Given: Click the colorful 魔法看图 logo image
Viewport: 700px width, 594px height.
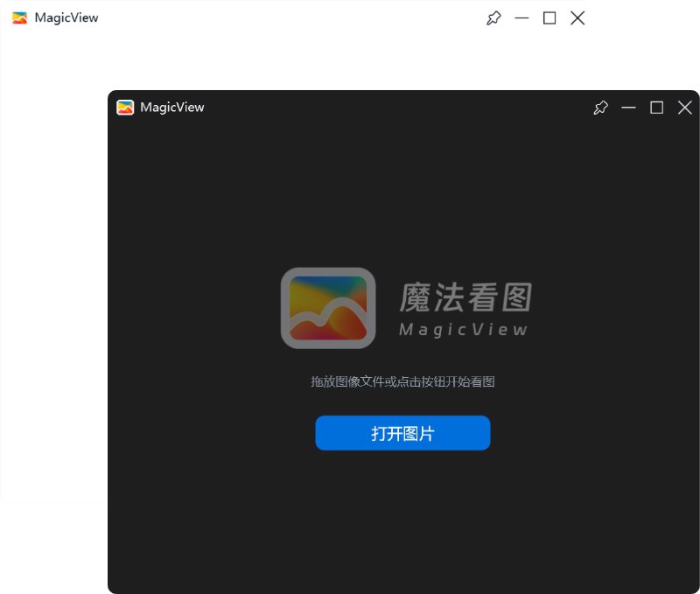Looking at the screenshot, I should click(x=328, y=308).
